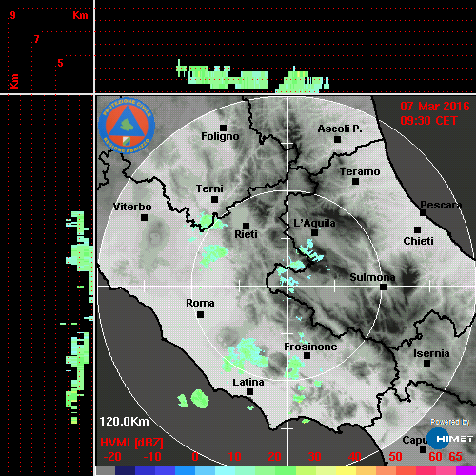476x476 pixels.
Task: Select the Terni city marker
Action: click(214, 200)
